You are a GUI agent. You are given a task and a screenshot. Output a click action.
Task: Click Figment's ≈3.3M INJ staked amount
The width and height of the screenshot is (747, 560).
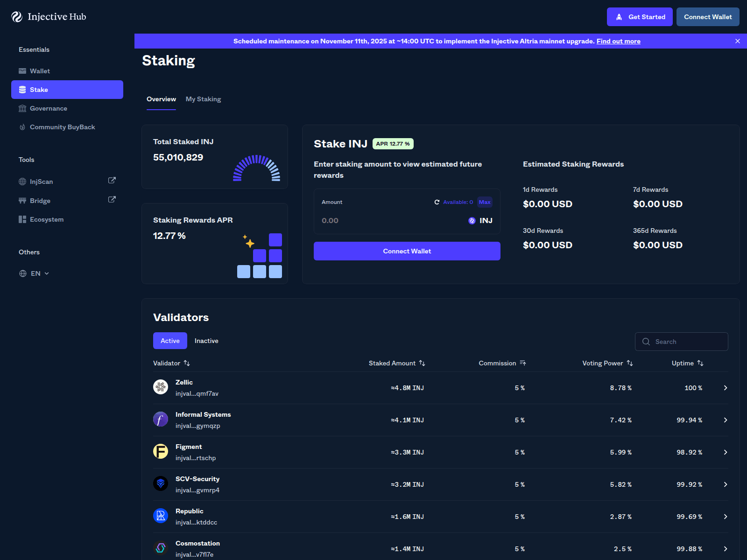408,452
